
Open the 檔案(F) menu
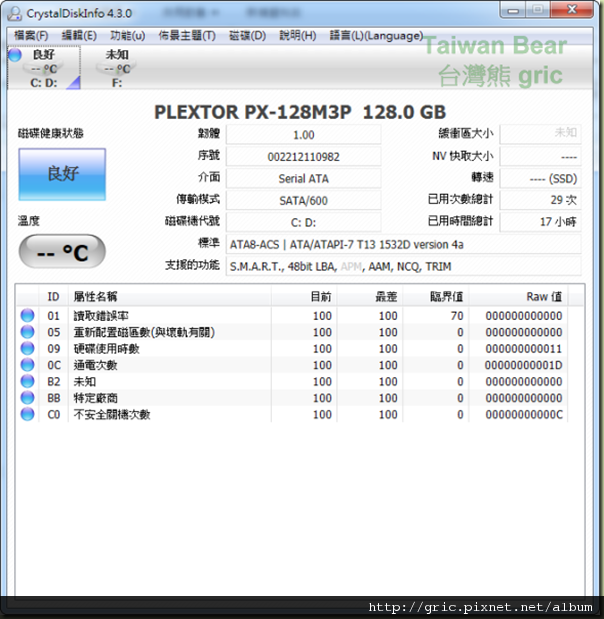click(31, 36)
